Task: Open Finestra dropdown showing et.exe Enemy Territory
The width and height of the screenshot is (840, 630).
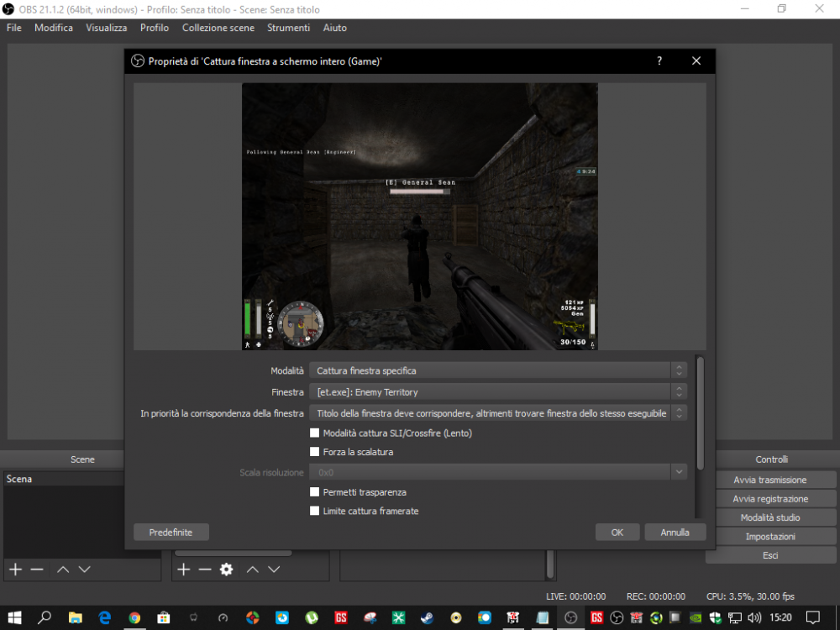Action: [x=497, y=391]
